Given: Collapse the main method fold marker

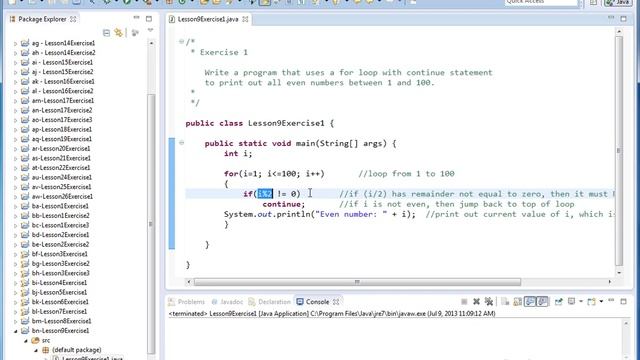Looking at the screenshot, I should pyautogui.click(x=181, y=143).
